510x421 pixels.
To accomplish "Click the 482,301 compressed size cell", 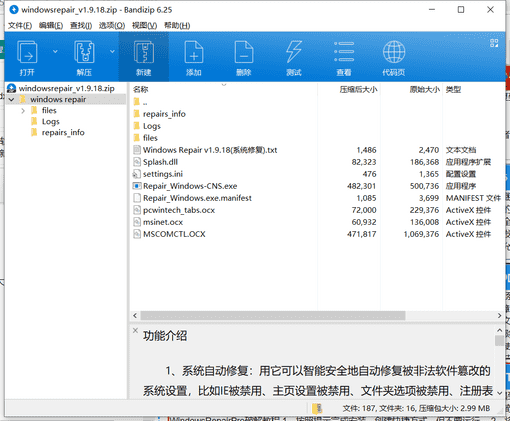I will pyautogui.click(x=361, y=186).
